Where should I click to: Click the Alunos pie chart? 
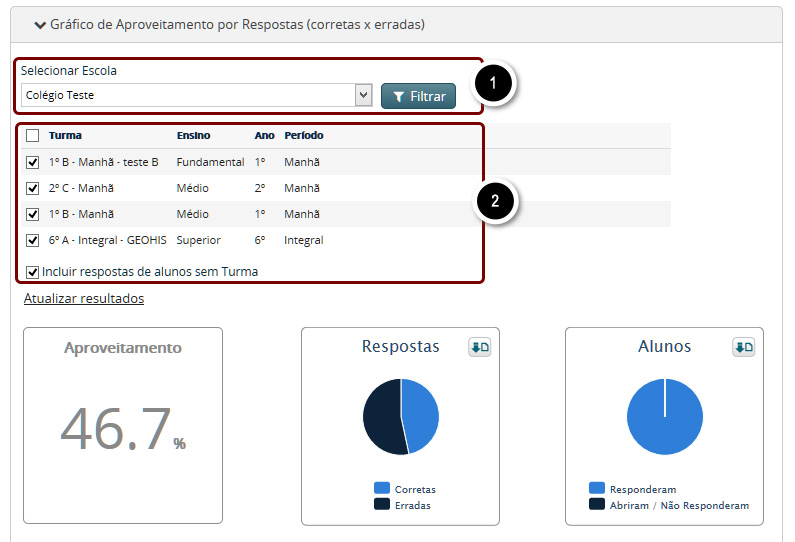(665, 417)
